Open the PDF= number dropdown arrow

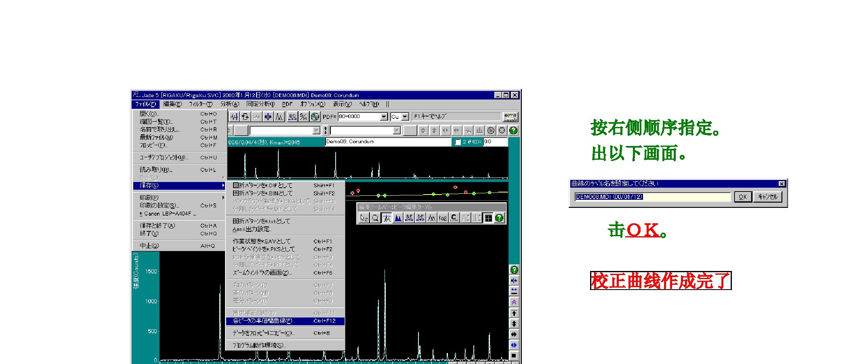[x=384, y=117]
